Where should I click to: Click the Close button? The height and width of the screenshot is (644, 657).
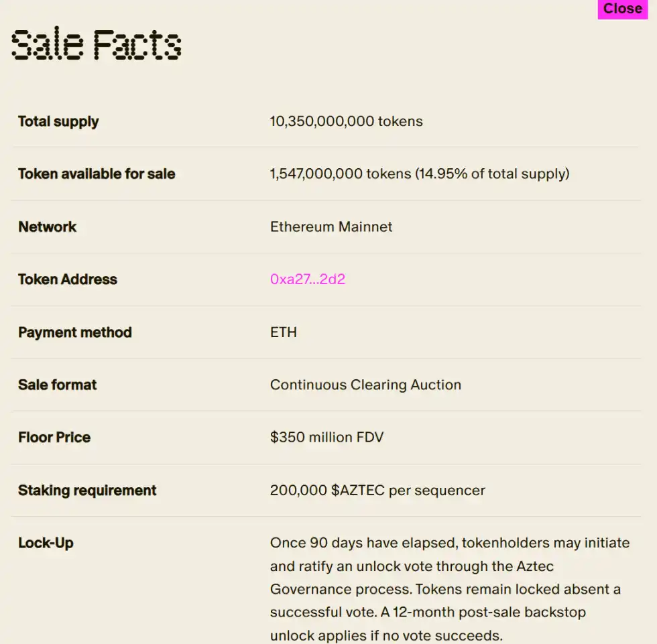[x=622, y=9]
